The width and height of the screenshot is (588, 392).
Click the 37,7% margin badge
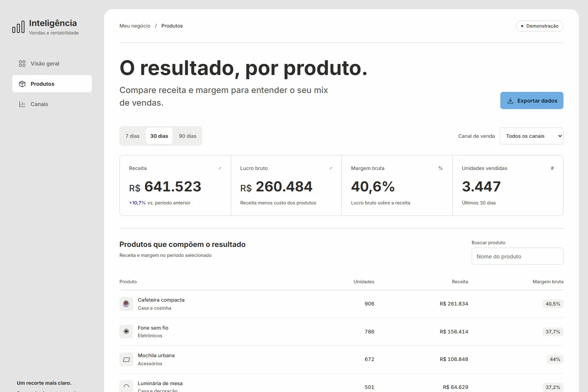pos(553,332)
